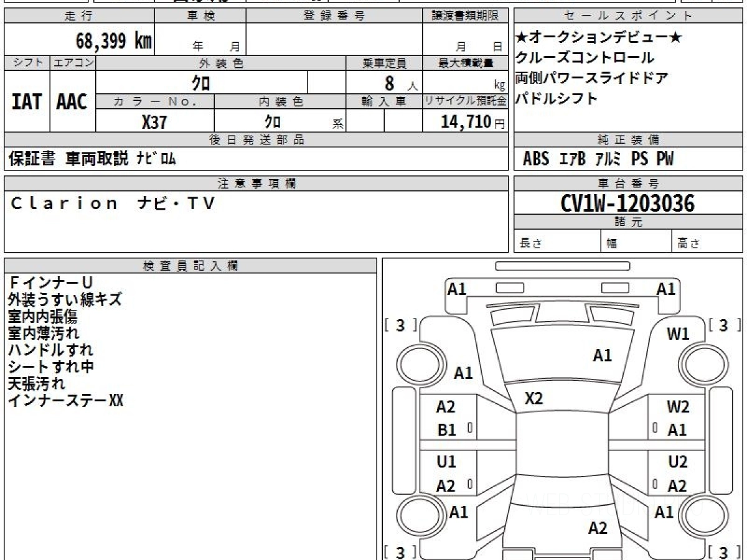
Task: Click the カラーNo. header cell
Action: coord(155,101)
